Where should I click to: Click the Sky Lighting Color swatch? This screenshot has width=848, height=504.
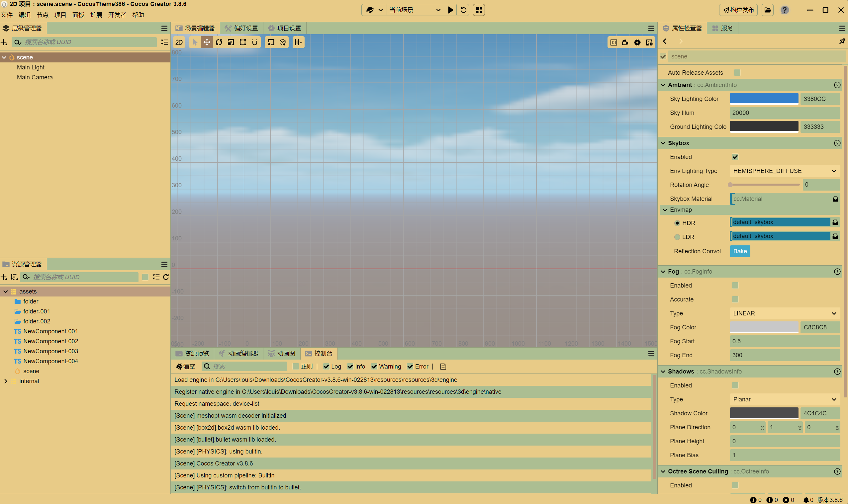coord(764,99)
